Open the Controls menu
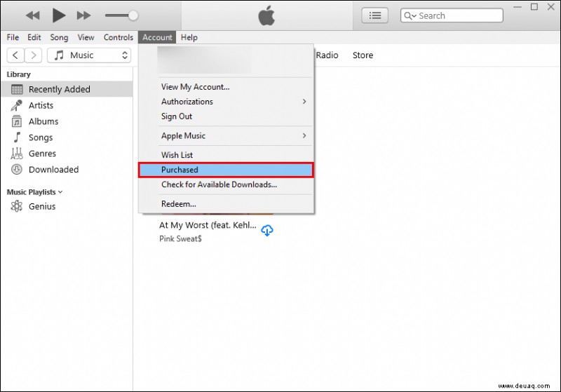The height and width of the screenshot is (392, 561). pos(119,37)
